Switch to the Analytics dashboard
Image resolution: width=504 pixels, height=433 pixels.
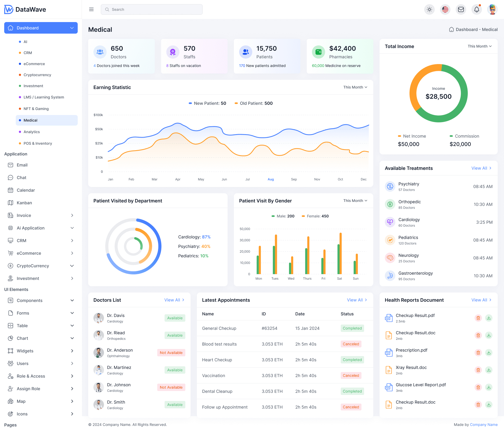coord(32,132)
